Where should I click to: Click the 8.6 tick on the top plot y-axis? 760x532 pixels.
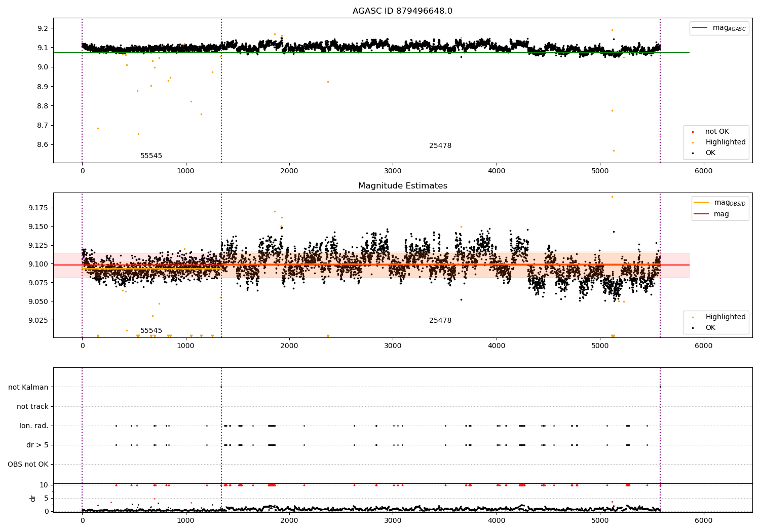(43, 144)
